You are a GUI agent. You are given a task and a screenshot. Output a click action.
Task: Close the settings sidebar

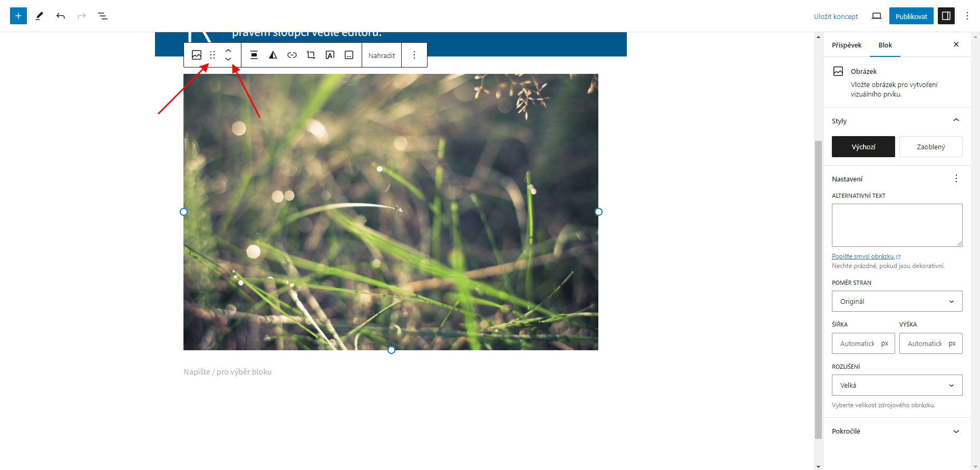point(956,44)
